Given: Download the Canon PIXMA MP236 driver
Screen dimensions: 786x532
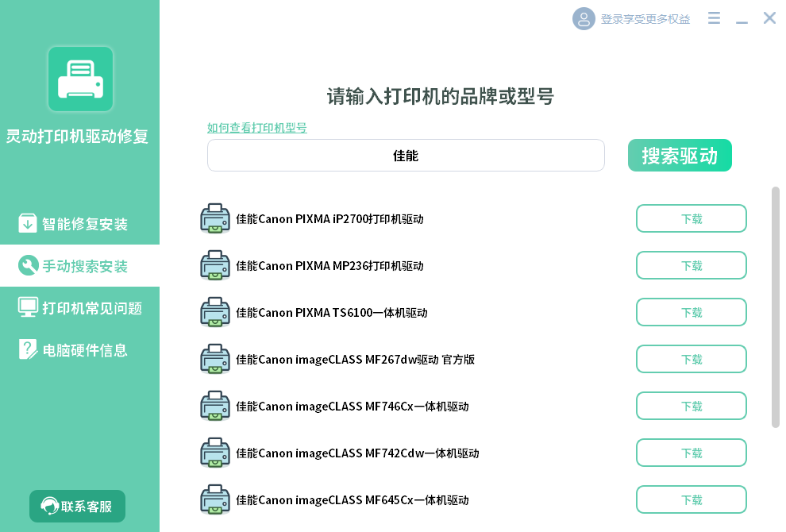Looking at the screenshot, I should click(691, 266).
